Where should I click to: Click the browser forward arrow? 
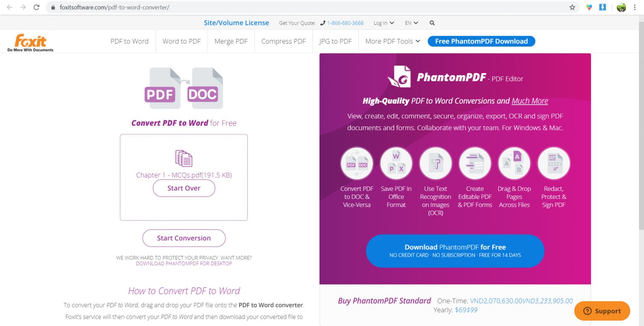click(23, 7)
